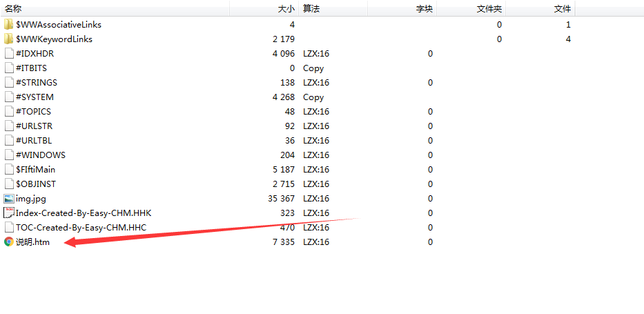
Task: Select the $FIftiMain file entry
Action: pos(35,170)
